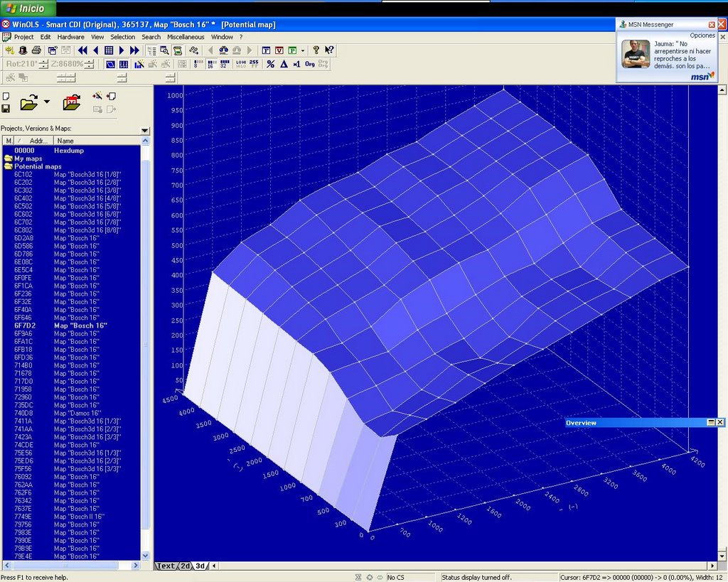Click the binoculars find icon
The width and height of the screenshot is (728, 582).
click(223, 50)
